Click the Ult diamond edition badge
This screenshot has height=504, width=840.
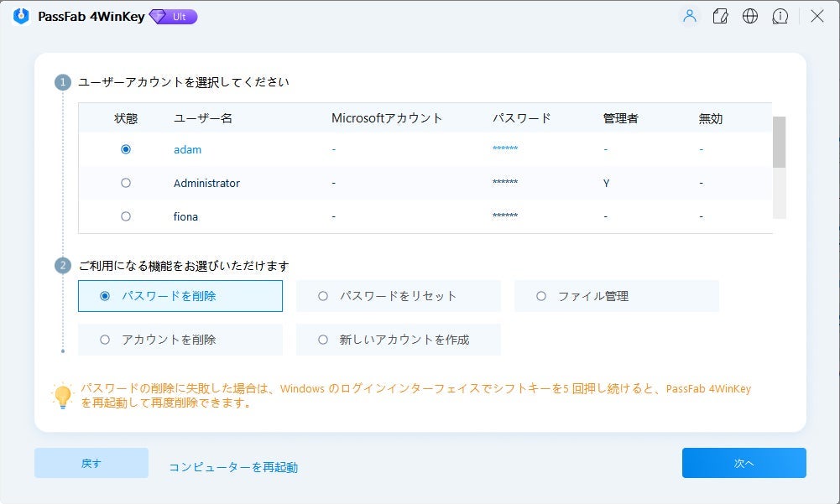click(x=173, y=17)
